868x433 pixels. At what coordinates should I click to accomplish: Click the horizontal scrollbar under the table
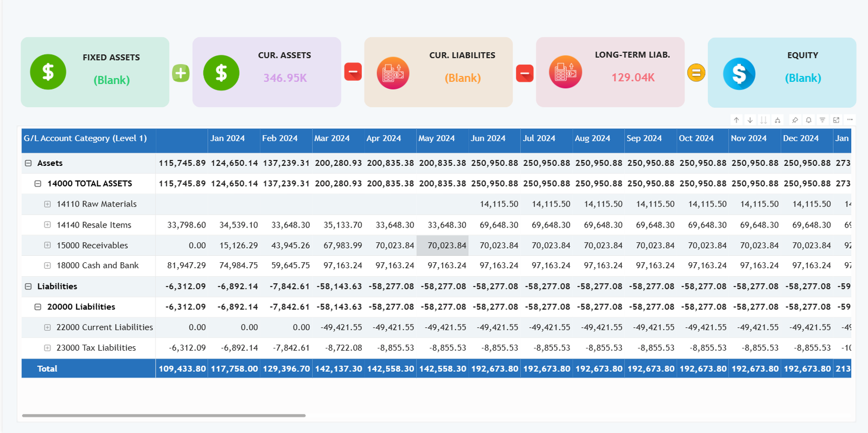pyautogui.click(x=163, y=416)
